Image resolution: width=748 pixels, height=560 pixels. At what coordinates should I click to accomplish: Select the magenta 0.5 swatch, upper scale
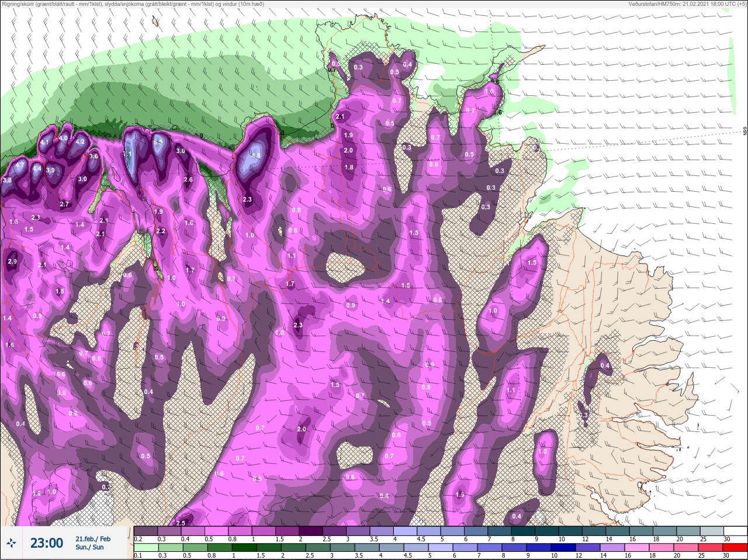(x=217, y=531)
